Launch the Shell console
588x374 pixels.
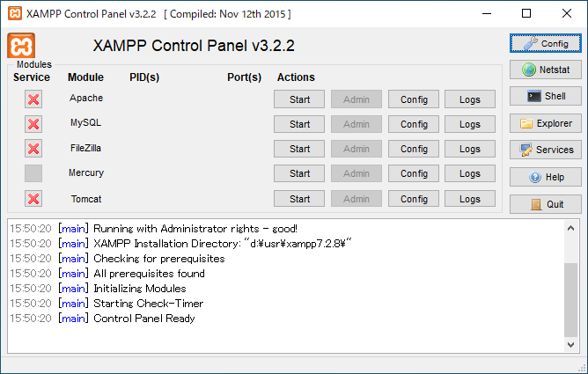click(546, 96)
